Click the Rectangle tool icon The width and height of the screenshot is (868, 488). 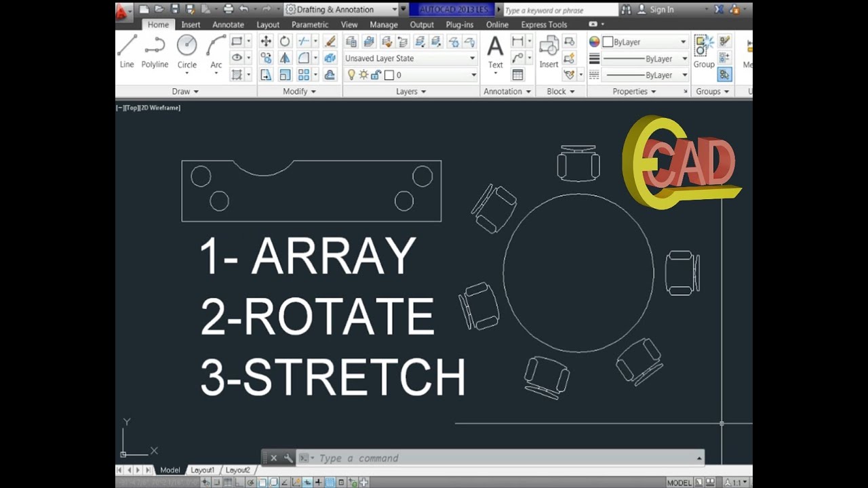[x=237, y=41]
